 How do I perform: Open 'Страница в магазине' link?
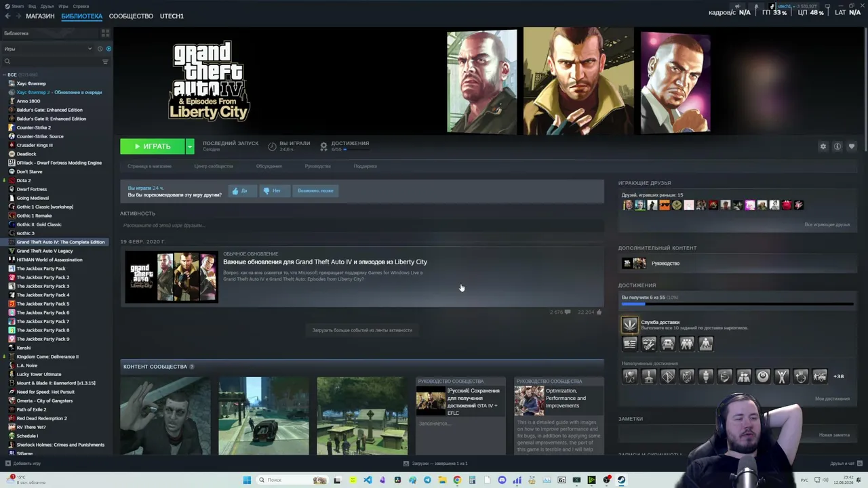[149, 166]
